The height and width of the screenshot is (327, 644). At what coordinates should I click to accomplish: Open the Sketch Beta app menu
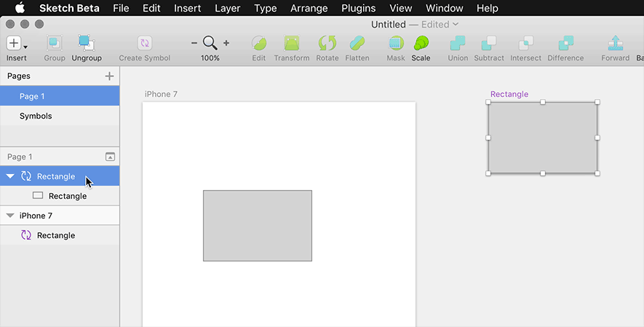(x=69, y=8)
